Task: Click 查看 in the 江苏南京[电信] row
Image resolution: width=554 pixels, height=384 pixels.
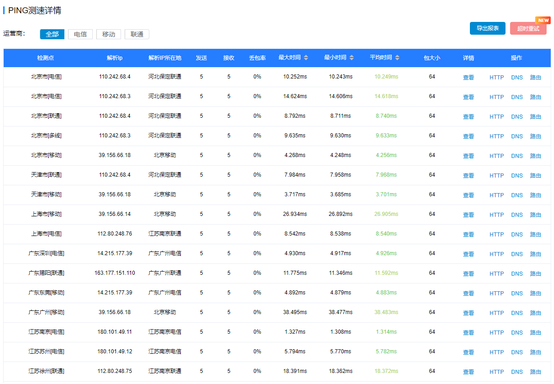Action: pyautogui.click(x=468, y=332)
